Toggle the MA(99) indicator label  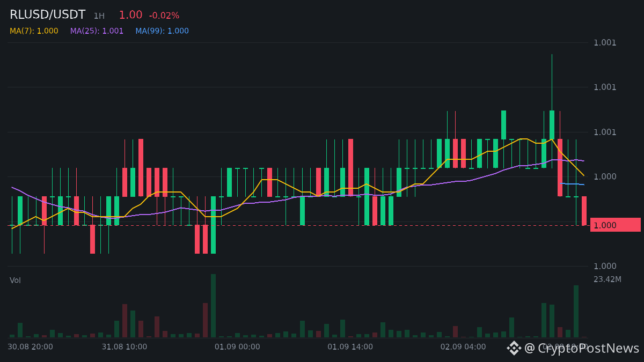pyautogui.click(x=162, y=31)
